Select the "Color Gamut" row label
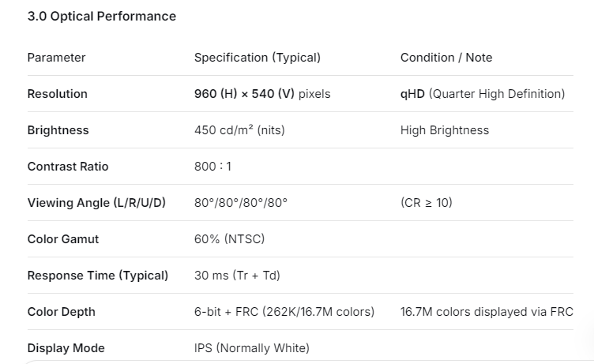Viewport: 594px width, 364px height. [x=63, y=239]
